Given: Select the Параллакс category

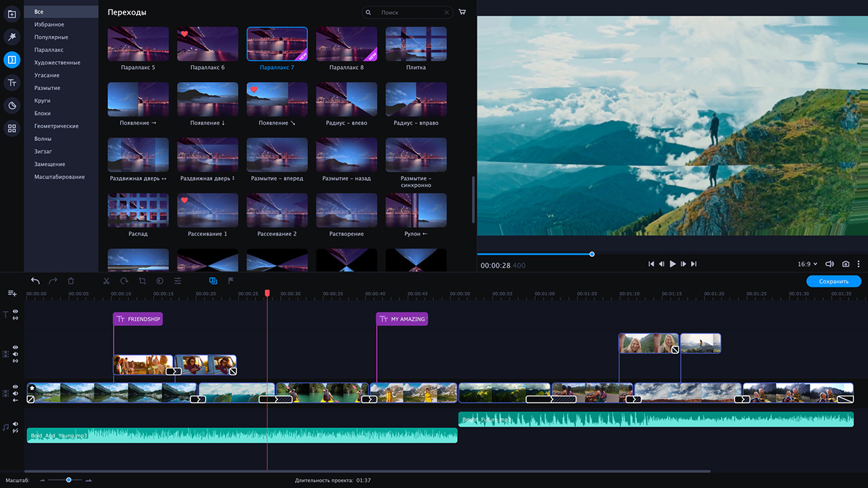Looking at the screenshot, I should point(49,50).
